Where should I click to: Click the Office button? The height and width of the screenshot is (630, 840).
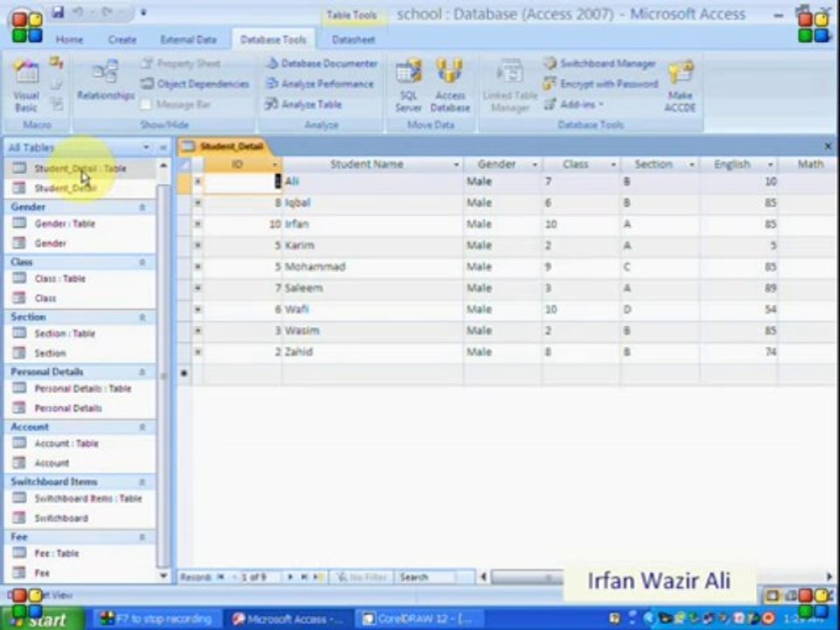click(x=26, y=25)
